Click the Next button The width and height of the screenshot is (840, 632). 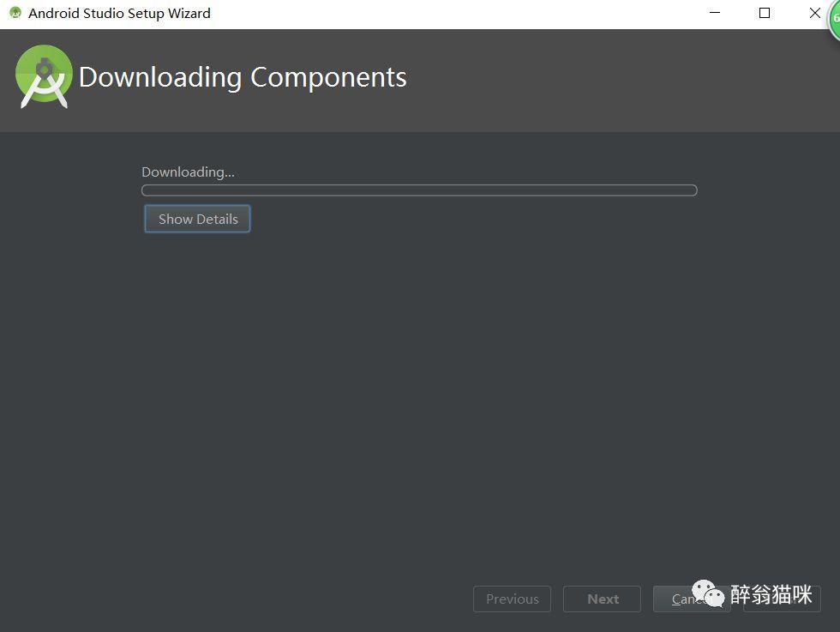pos(602,599)
